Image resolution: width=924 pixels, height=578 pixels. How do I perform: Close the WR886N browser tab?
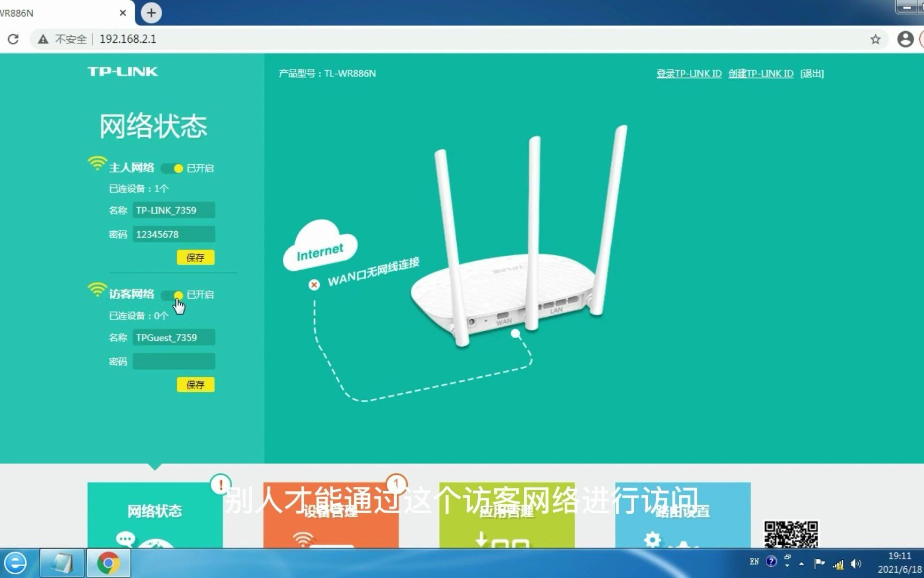click(x=123, y=13)
